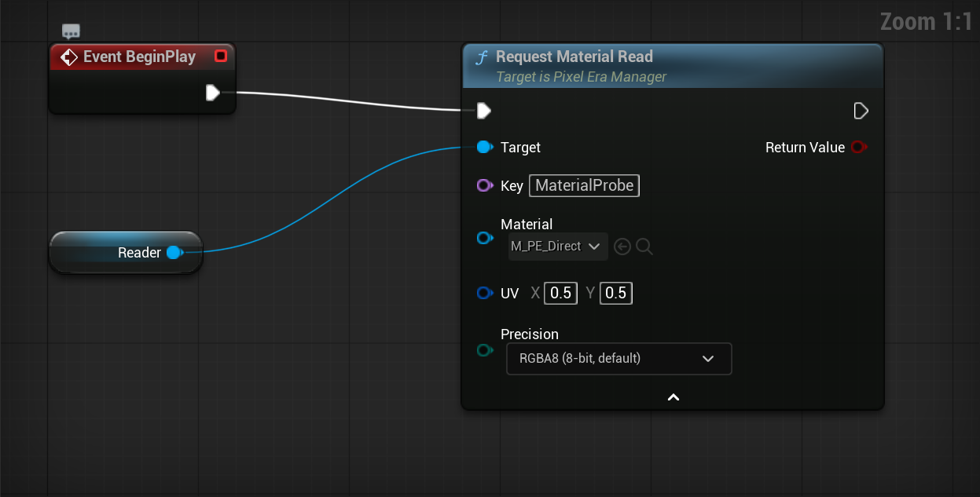
Task: Click the UV Y value field
Action: pos(615,293)
